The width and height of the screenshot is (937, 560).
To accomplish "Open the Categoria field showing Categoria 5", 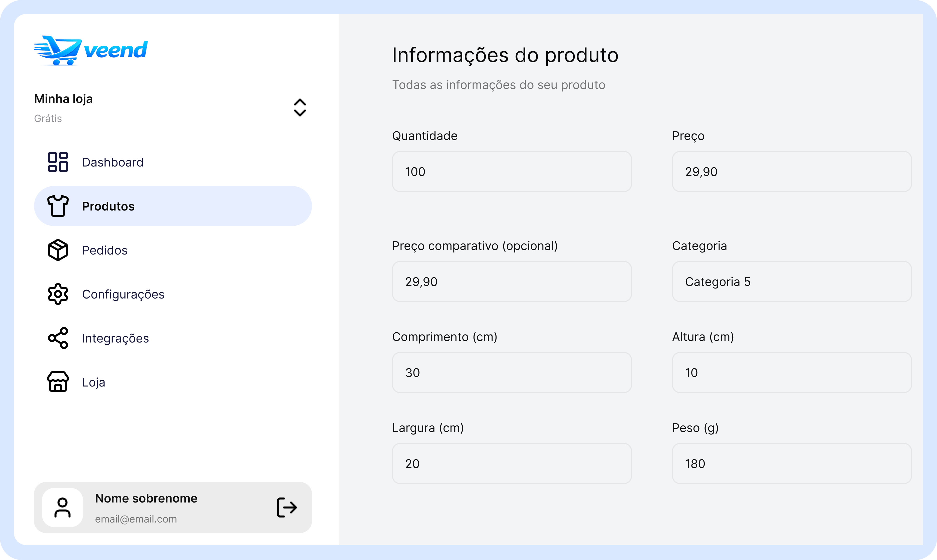I will (x=792, y=281).
